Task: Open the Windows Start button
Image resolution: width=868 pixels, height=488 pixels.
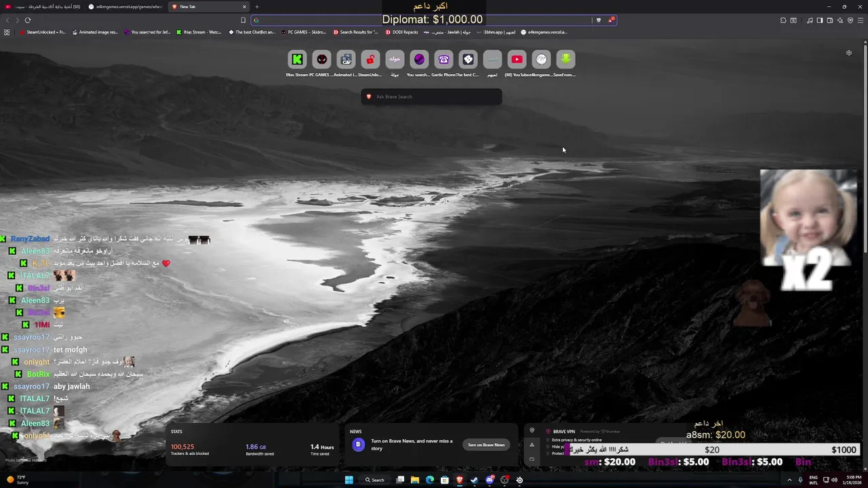Action: tap(349, 480)
